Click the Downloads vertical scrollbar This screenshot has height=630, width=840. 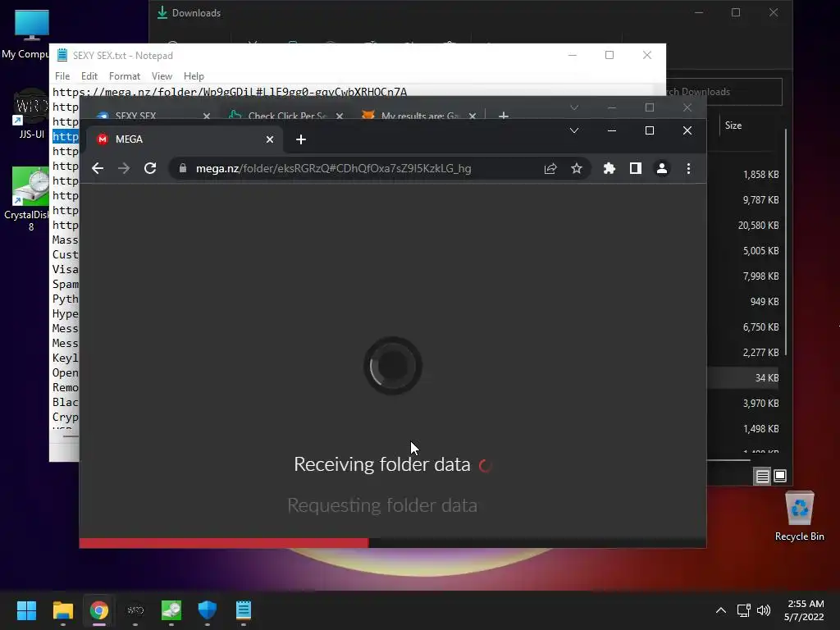coord(786,241)
